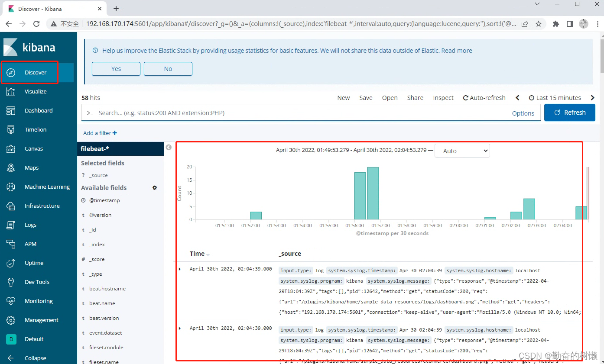This screenshot has height=364, width=604.
Task: Step time range forward
Action: click(593, 98)
